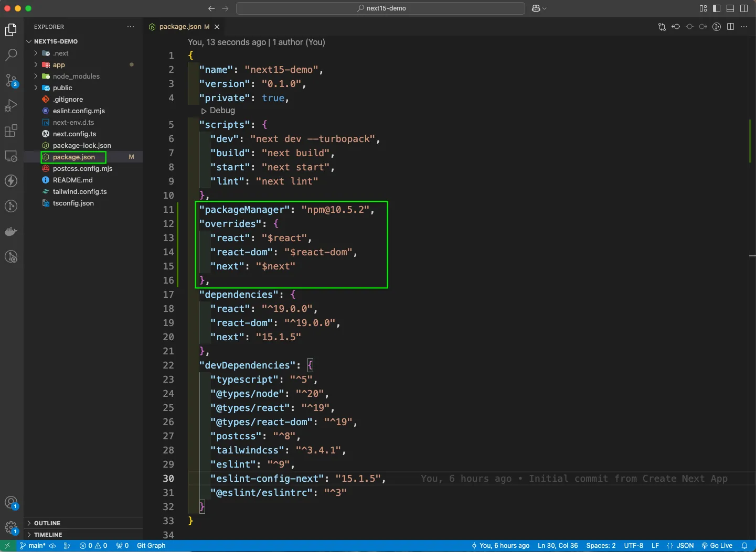Screen dimensions: 756x552
Task: Open Source Control with 3 pending changes
Action: coord(11,80)
